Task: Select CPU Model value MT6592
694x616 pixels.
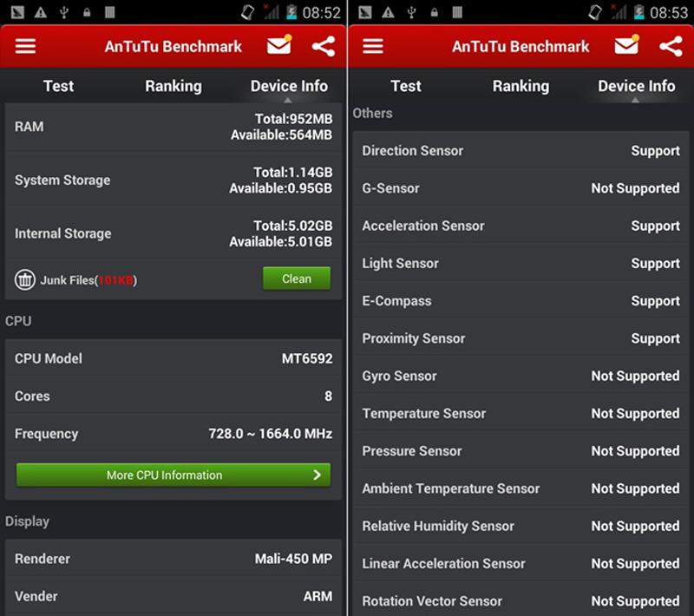Action: (x=307, y=358)
